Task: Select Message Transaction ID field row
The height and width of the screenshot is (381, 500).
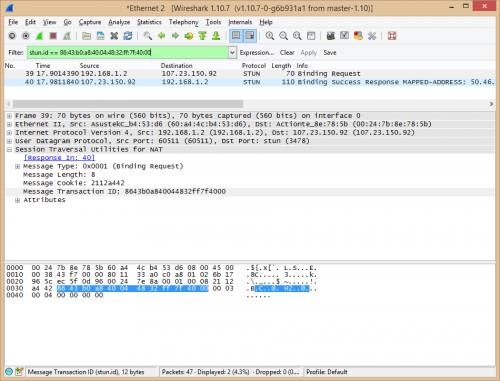Action: point(250,192)
